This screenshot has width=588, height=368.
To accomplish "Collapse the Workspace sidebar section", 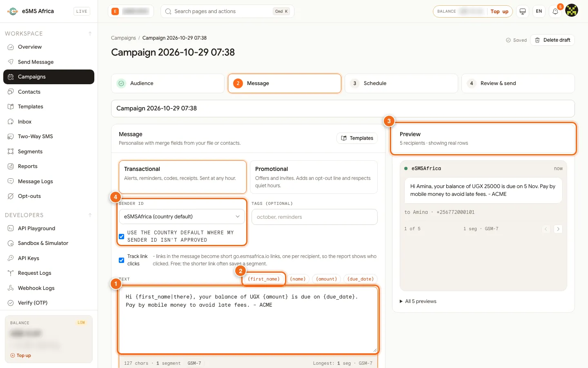I will point(90,34).
